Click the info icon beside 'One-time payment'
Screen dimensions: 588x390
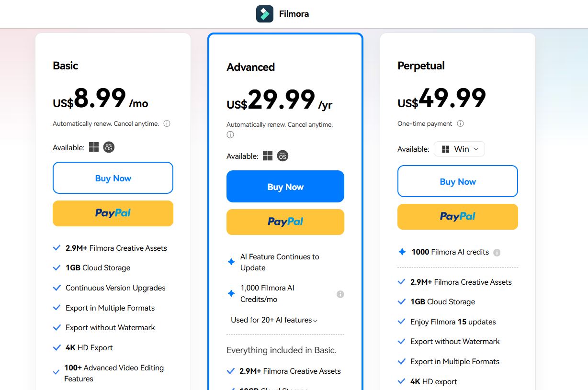pyautogui.click(x=460, y=123)
